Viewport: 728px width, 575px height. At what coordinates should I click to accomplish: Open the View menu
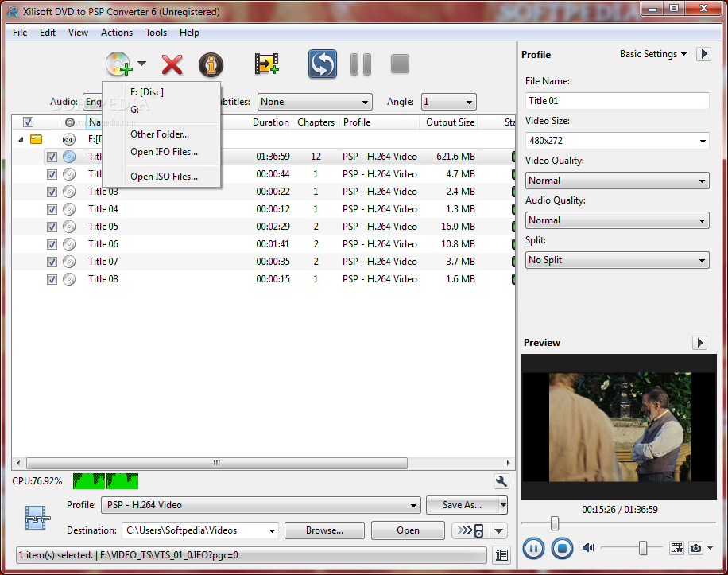coord(78,33)
